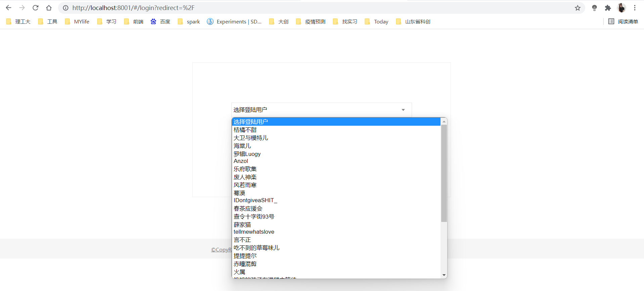Viewport: 644px width, 291px height.
Task: Choose user 桔橘不甜 from the list
Action: (x=336, y=130)
